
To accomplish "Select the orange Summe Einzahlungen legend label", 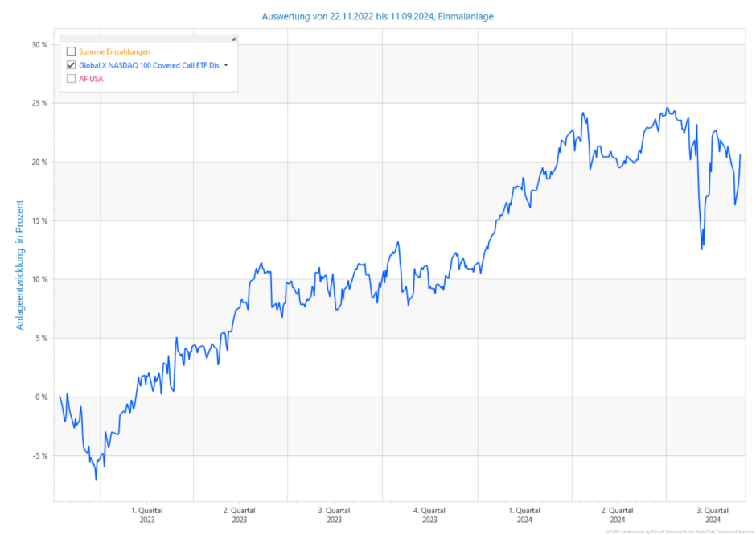I will coord(114,51).
